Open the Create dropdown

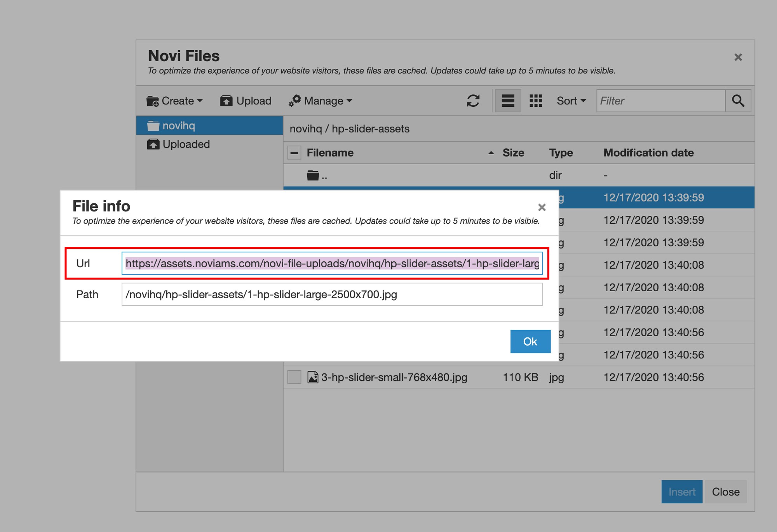[x=175, y=101]
